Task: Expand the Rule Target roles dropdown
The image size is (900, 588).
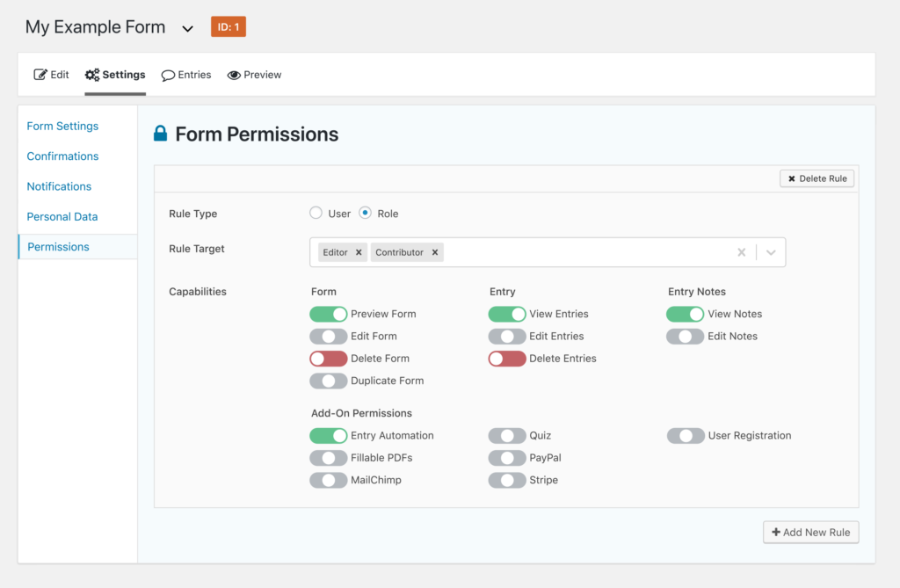Action: [772, 251]
